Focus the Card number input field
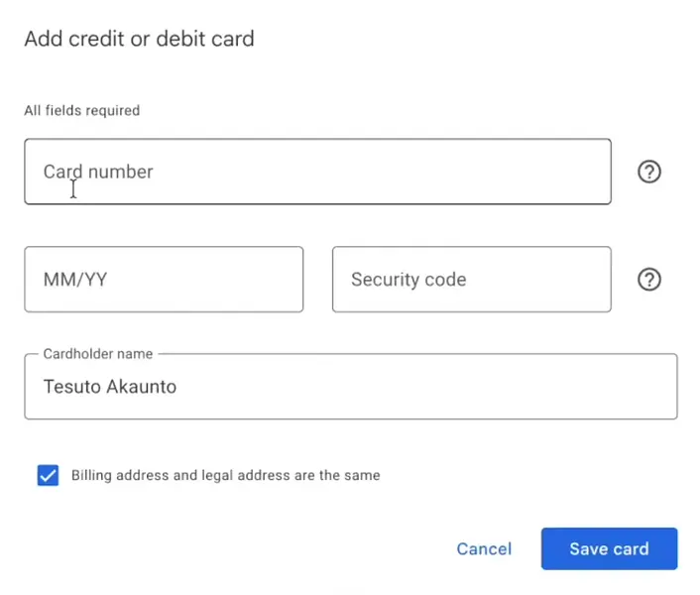700x595 pixels. coord(317,172)
